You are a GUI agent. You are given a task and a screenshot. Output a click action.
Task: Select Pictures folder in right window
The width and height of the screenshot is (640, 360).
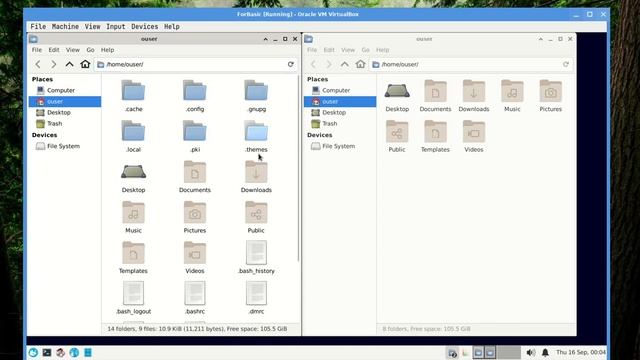pyautogui.click(x=551, y=96)
